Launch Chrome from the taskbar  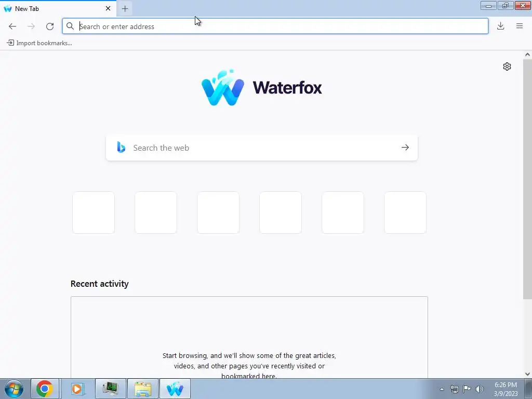pos(45,389)
